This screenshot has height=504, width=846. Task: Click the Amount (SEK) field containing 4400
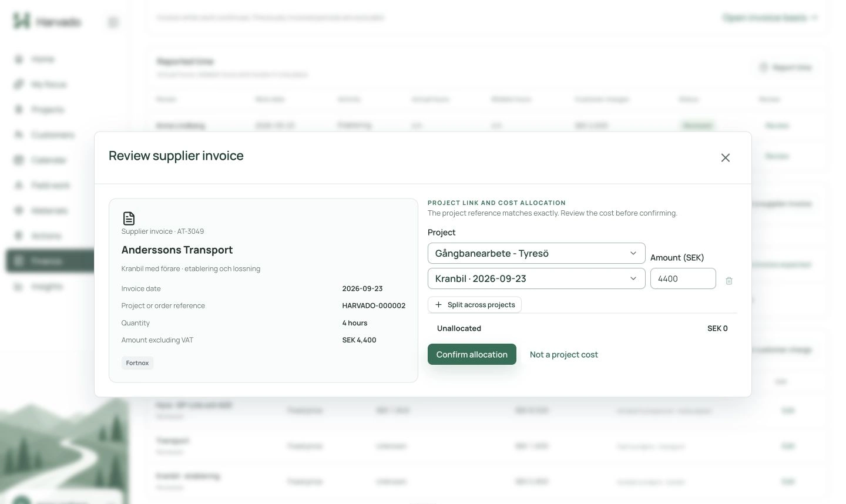(x=683, y=278)
